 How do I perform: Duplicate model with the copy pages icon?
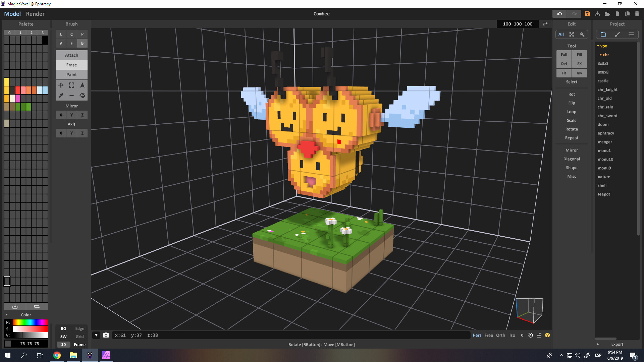point(627,14)
